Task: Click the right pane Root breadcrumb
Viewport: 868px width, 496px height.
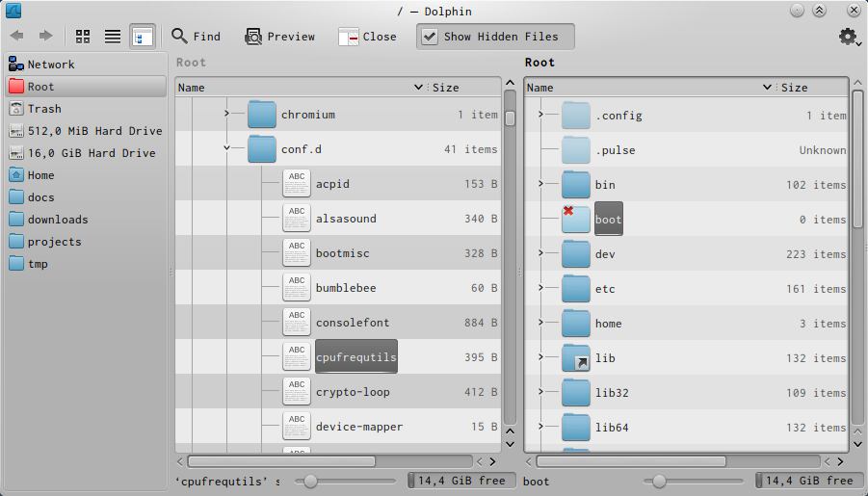Action: [x=539, y=63]
